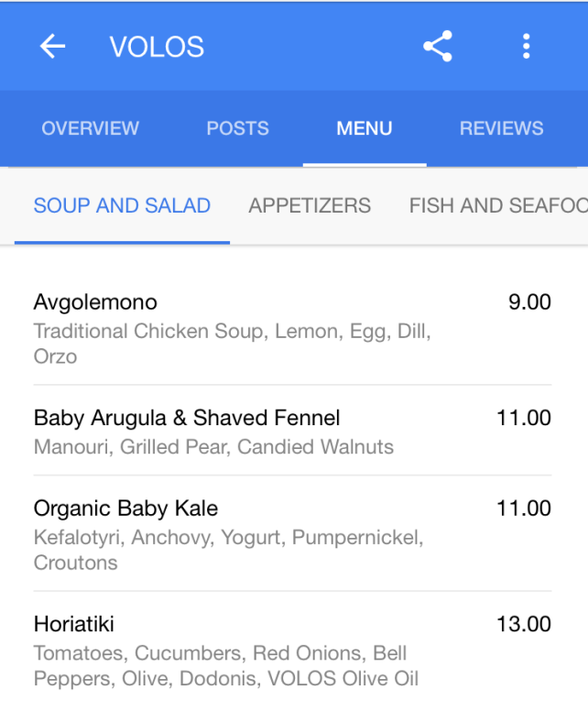Show the Appetizers menu category
The width and height of the screenshot is (588, 701).
[x=310, y=206]
